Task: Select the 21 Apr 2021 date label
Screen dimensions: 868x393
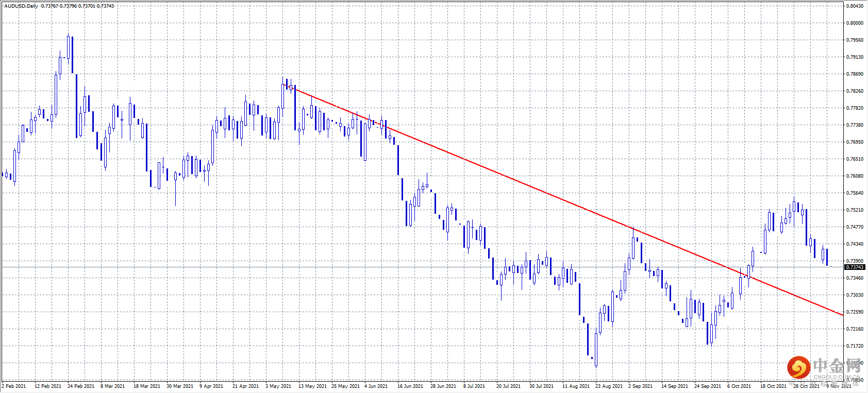Action: coord(246,386)
